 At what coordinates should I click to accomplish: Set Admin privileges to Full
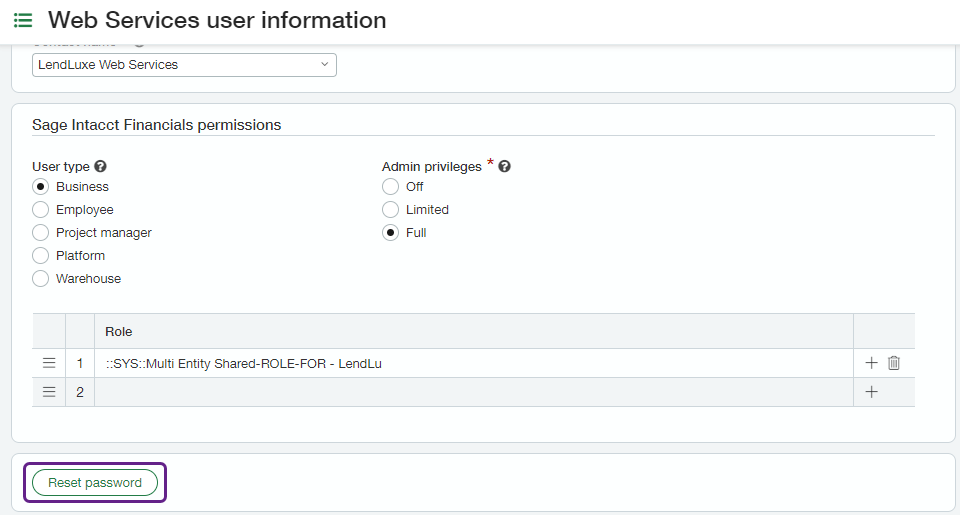click(391, 233)
